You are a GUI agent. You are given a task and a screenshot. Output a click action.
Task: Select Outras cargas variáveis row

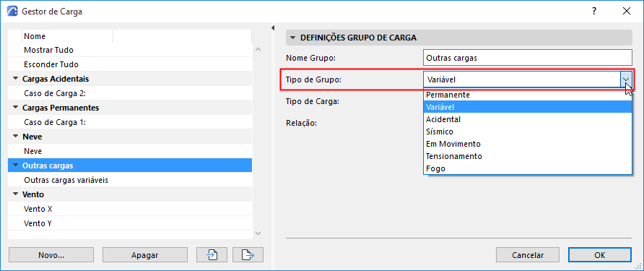(130, 180)
